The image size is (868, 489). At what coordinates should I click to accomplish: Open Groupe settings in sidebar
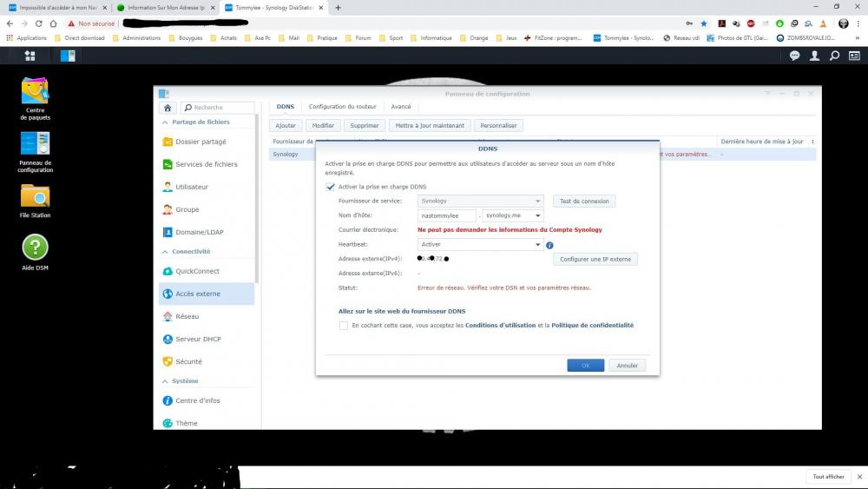[x=207, y=210]
